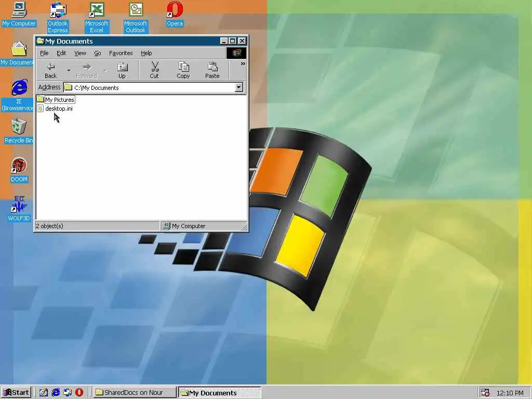Maximize the My Documents window
The image size is (532, 399).
232,41
